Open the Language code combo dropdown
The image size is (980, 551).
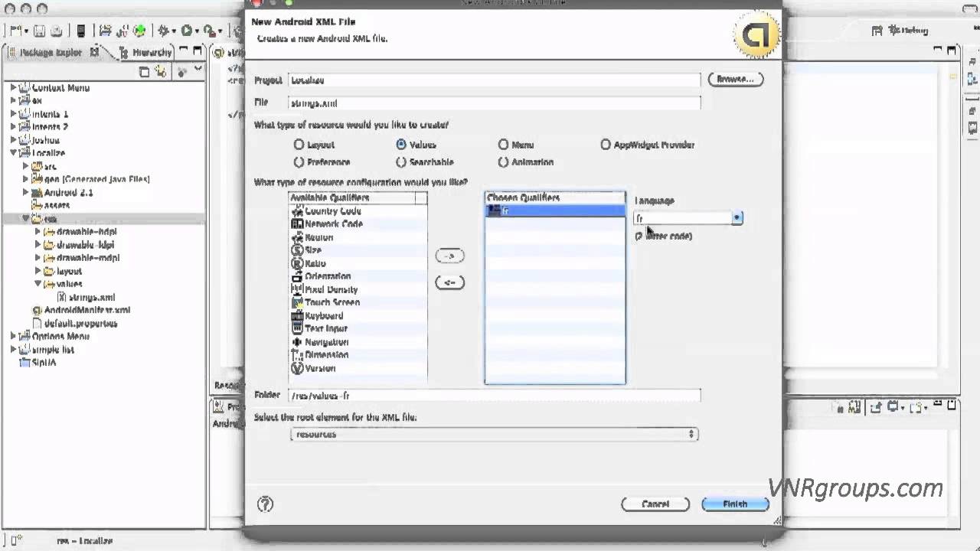[737, 218]
